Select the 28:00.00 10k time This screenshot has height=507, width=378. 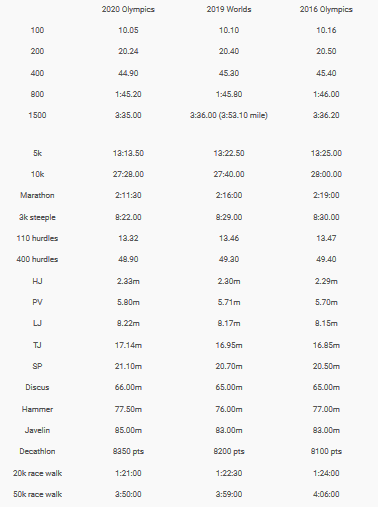coord(326,174)
